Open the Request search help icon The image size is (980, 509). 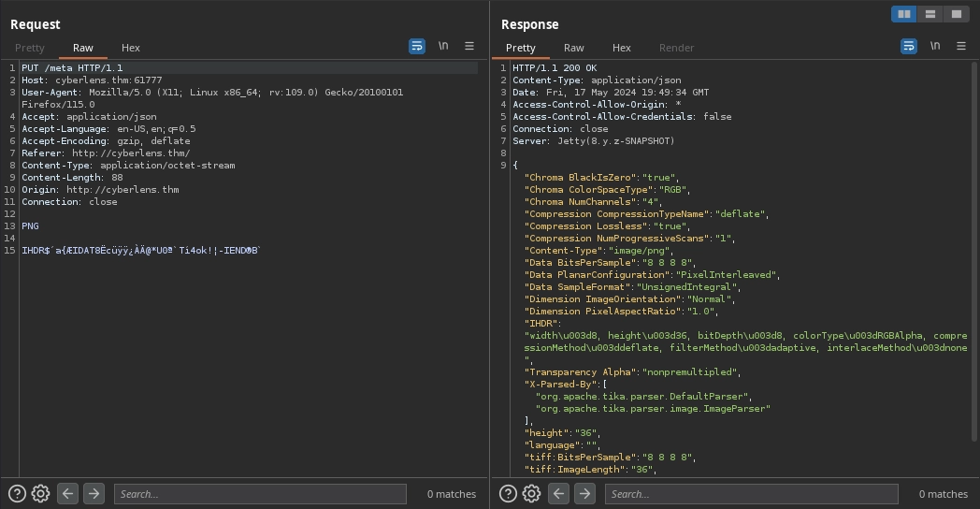pyautogui.click(x=17, y=493)
